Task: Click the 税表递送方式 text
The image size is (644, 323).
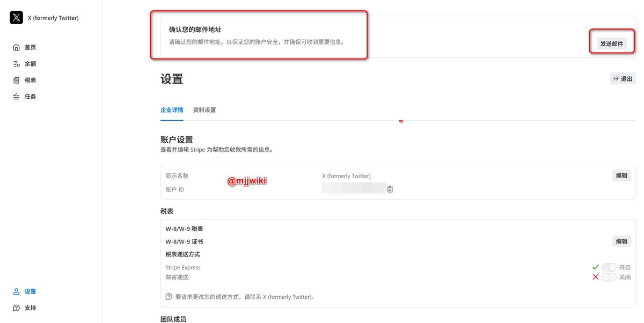Action: (x=182, y=254)
